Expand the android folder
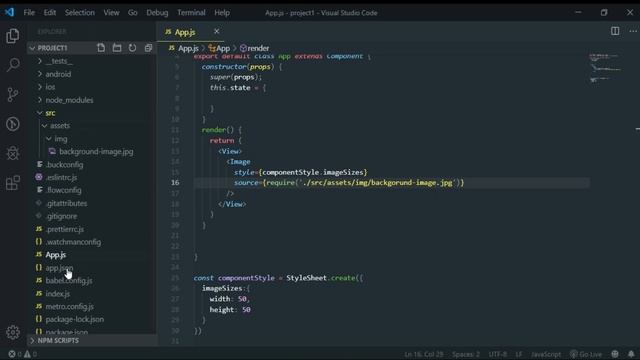This screenshot has width=640, height=360. click(x=58, y=74)
